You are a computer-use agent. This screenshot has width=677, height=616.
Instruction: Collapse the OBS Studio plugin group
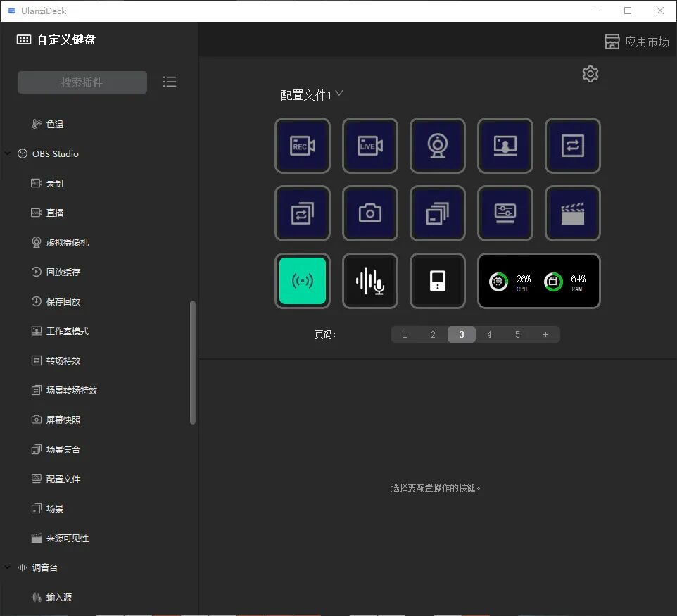click(x=7, y=153)
